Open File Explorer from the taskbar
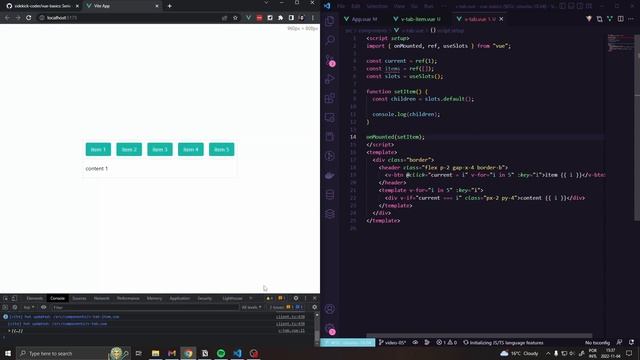 click(x=156, y=353)
